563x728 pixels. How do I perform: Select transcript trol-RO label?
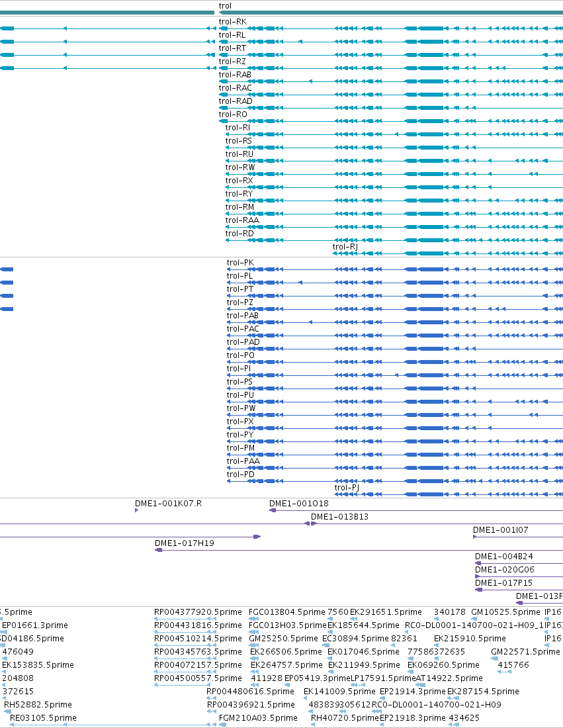[233, 114]
